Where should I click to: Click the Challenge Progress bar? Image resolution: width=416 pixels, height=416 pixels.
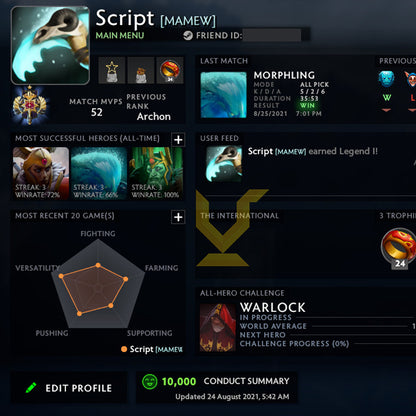[383, 344]
